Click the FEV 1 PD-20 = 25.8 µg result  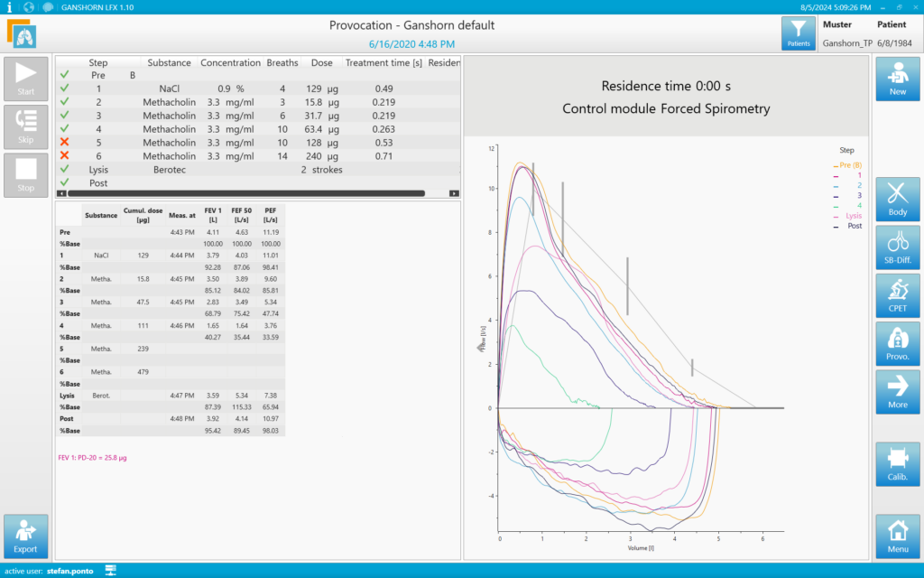93,458
